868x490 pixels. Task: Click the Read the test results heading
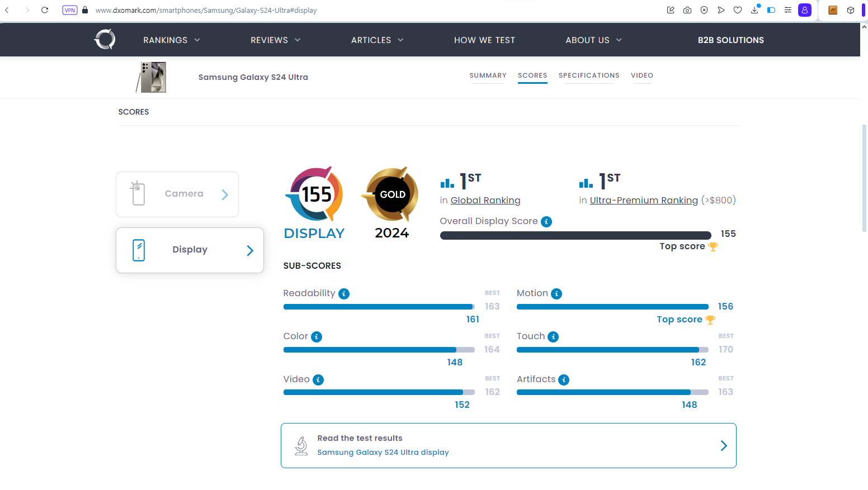pos(360,439)
